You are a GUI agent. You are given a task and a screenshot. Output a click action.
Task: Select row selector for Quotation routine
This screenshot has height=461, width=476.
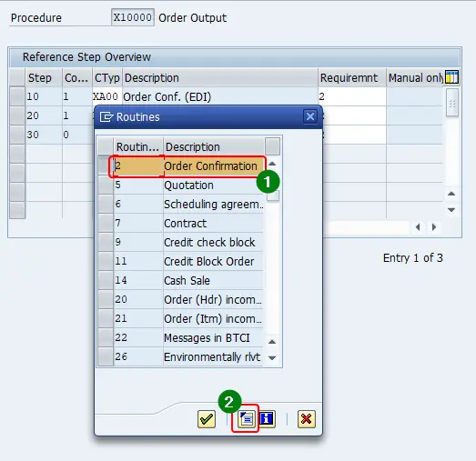click(x=106, y=185)
